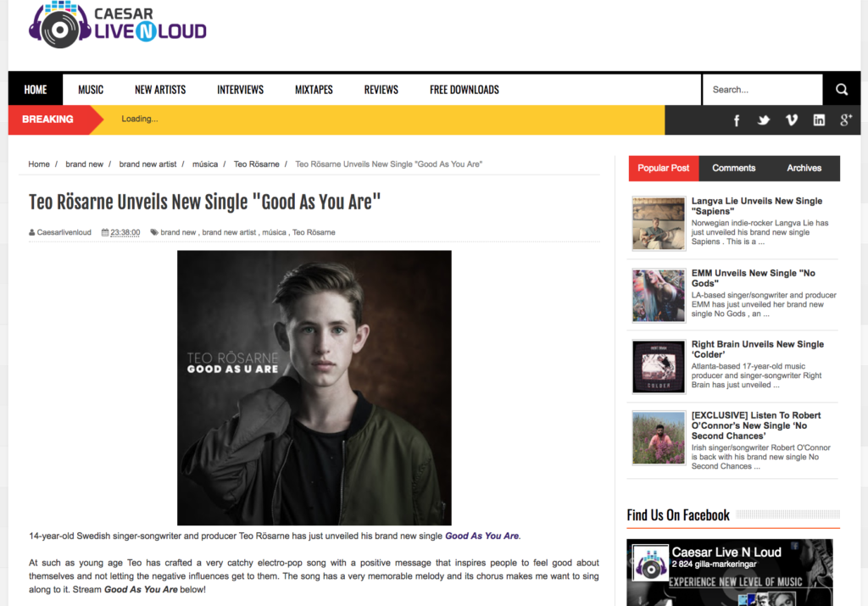Click inside the Search input field
Screen dimensions: 868x606
(x=762, y=90)
